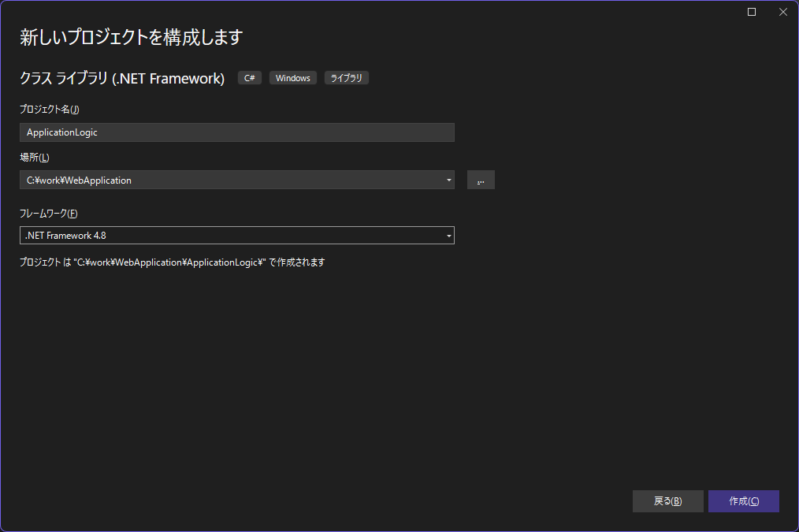Select the ライブラリ tag badge
799x532 pixels.
pos(346,77)
